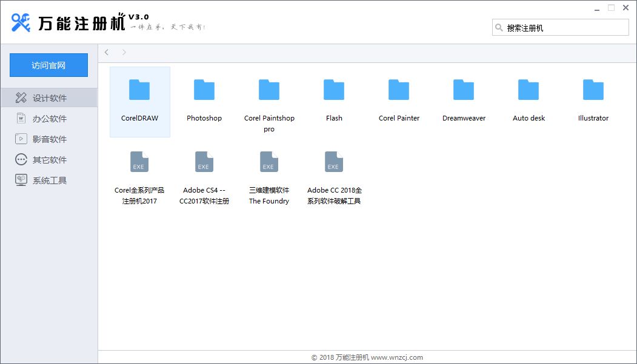This screenshot has height=364, width=637.
Task: Click the Auto desk folder name
Action: [x=529, y=118]
